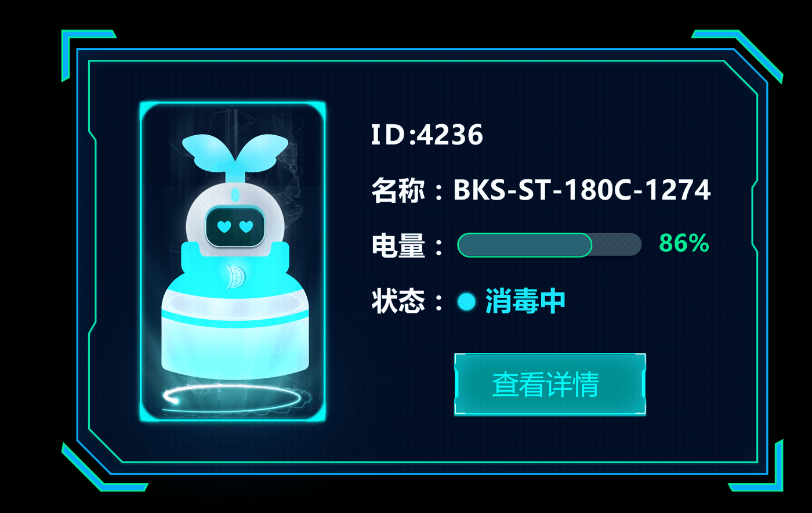Click the 电量 battery label

[x=398, y=245]
